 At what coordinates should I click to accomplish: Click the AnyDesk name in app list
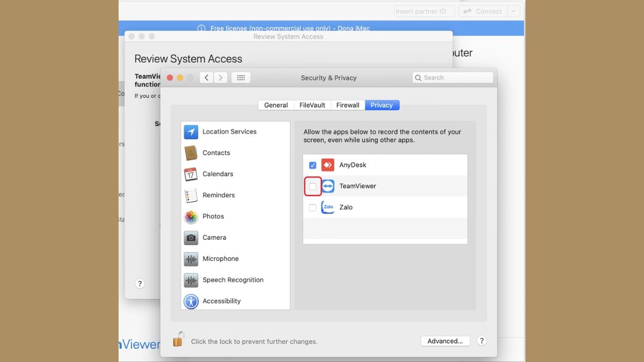[x=353, y=165]
